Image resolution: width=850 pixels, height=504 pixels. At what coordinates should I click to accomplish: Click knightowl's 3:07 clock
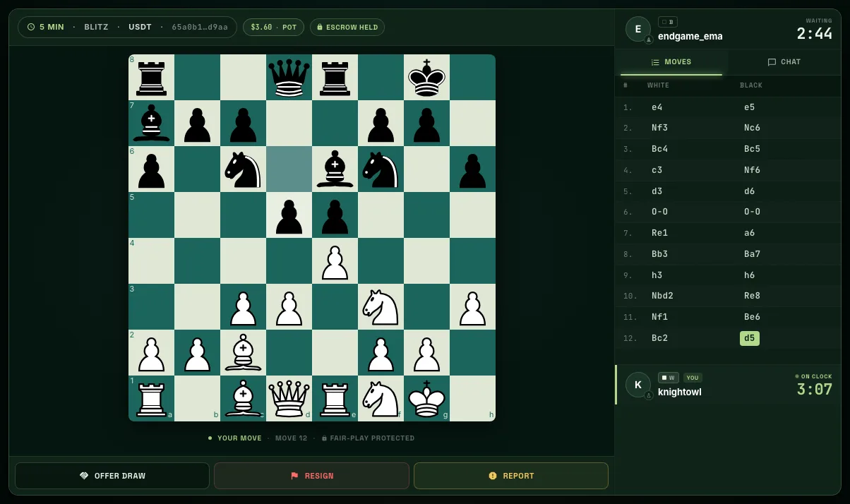[815, 389]
